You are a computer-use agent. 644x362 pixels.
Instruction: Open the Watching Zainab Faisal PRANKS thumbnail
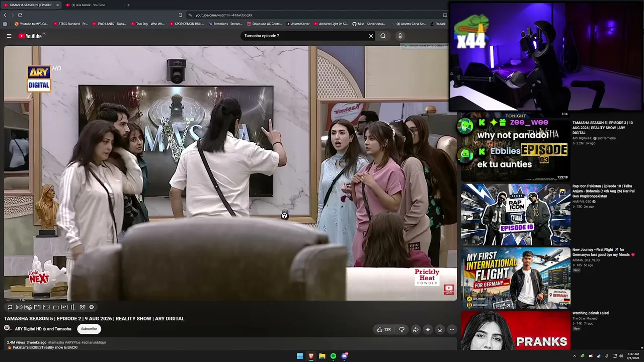[515, 330]
